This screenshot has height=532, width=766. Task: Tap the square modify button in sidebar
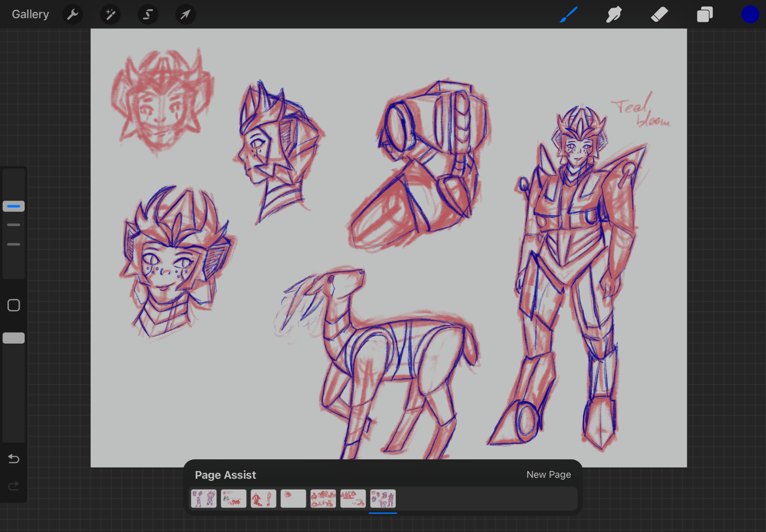tap(14, 305)
